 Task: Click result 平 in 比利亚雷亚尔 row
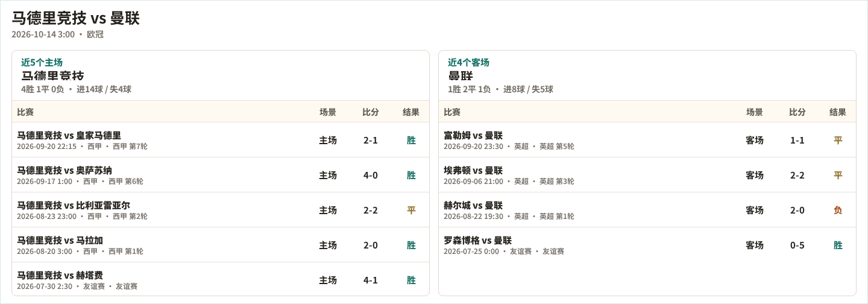pyautogui.click(x=411, y=210)
